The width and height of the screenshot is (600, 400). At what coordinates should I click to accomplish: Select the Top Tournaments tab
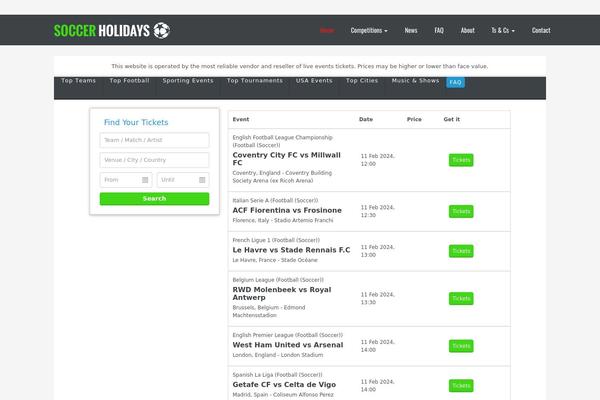point(254,80)
